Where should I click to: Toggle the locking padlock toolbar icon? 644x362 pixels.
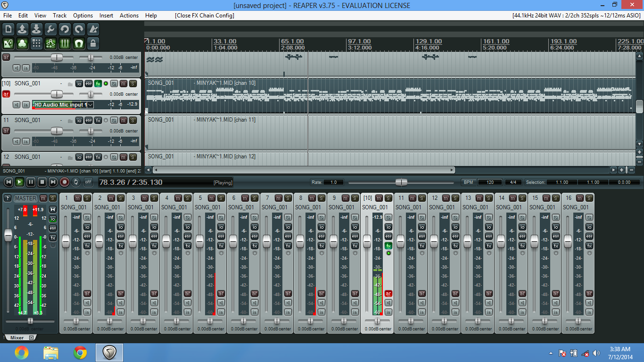tap(93, 44)
